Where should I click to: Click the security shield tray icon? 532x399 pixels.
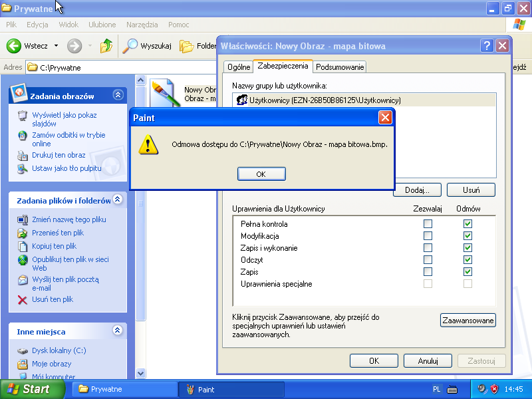pos(494,389)
